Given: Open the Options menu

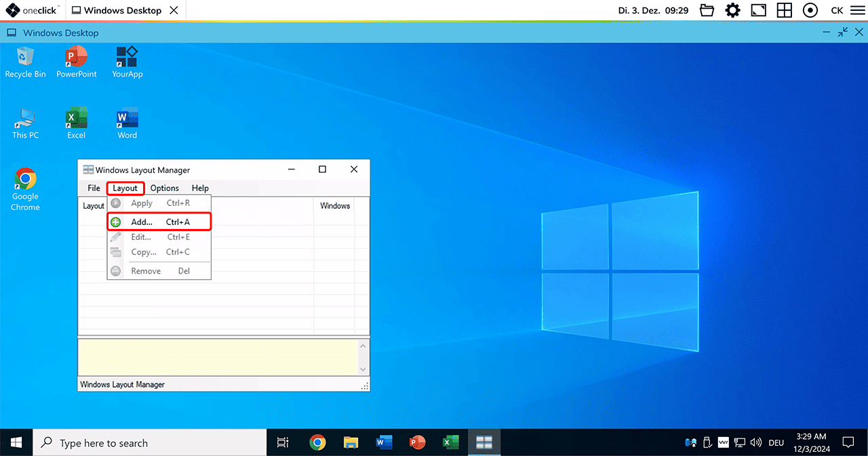Looking at the screenshot, I should [165, 188].
